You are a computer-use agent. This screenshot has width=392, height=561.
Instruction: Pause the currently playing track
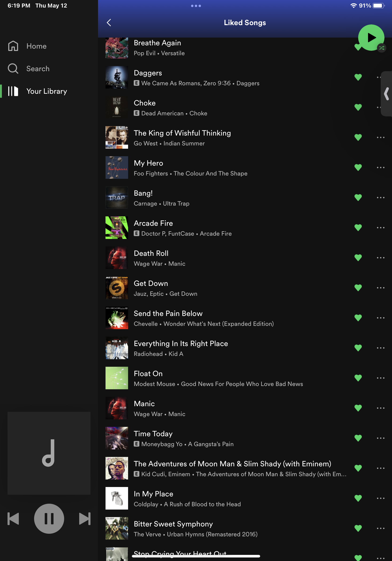[x=49, y=518]
